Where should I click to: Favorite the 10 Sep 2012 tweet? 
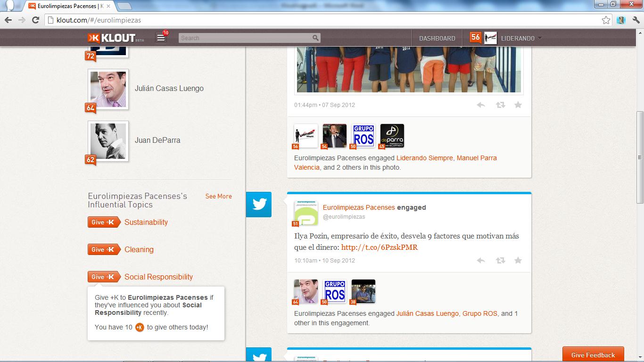pos(518,260)
